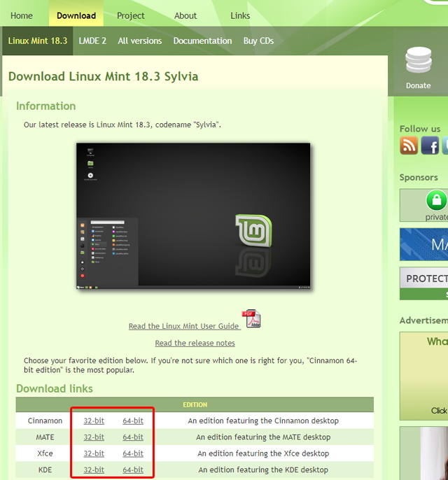This screenshot has height=480, width=448.
Task: Click the Linux Mint desktop screenshot thumbnail
Action: pos(193,216)
